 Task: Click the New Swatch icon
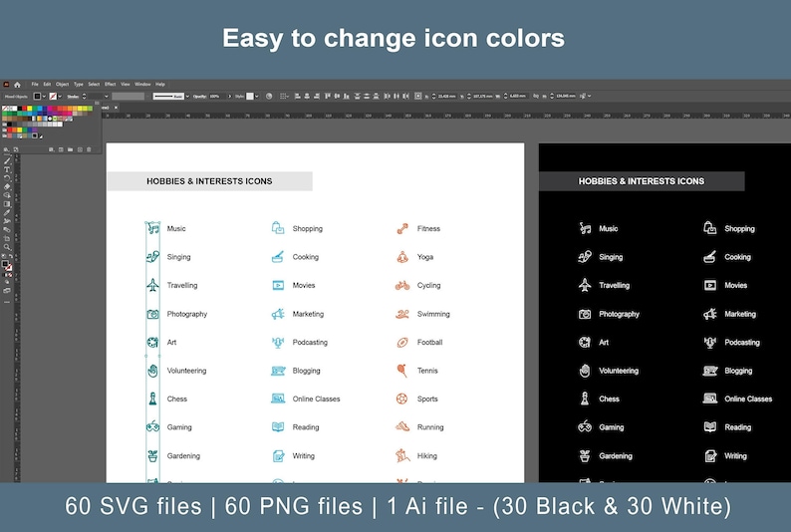click(x=80, y=149)
